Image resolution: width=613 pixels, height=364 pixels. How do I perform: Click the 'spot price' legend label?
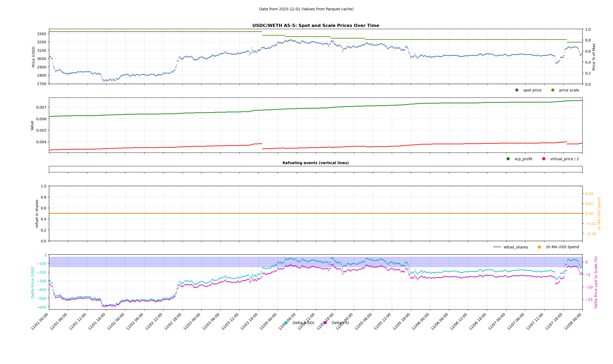click(x=532, y=90)
